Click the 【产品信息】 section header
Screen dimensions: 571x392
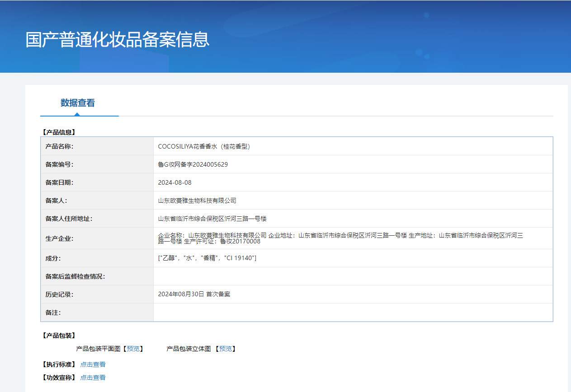[x=59, y=132]
